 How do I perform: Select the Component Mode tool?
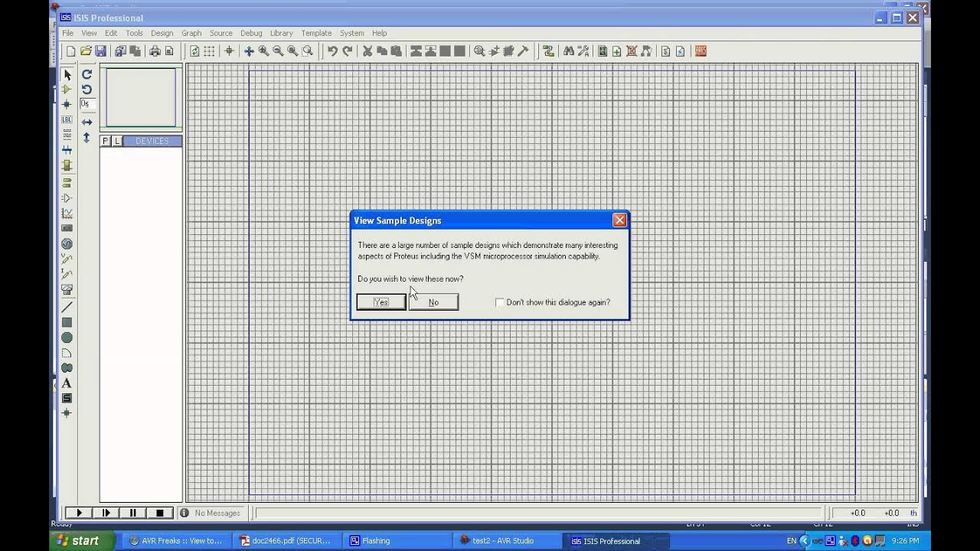pyautogui.click(x=67, y=90)
